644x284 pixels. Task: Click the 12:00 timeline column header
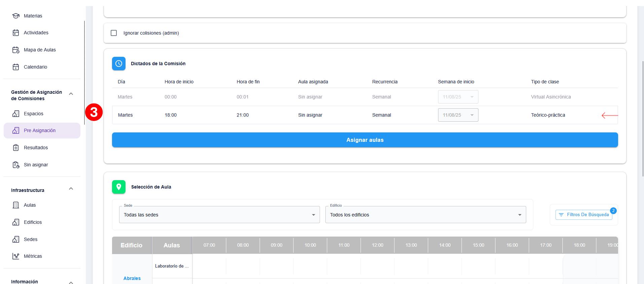378,245
